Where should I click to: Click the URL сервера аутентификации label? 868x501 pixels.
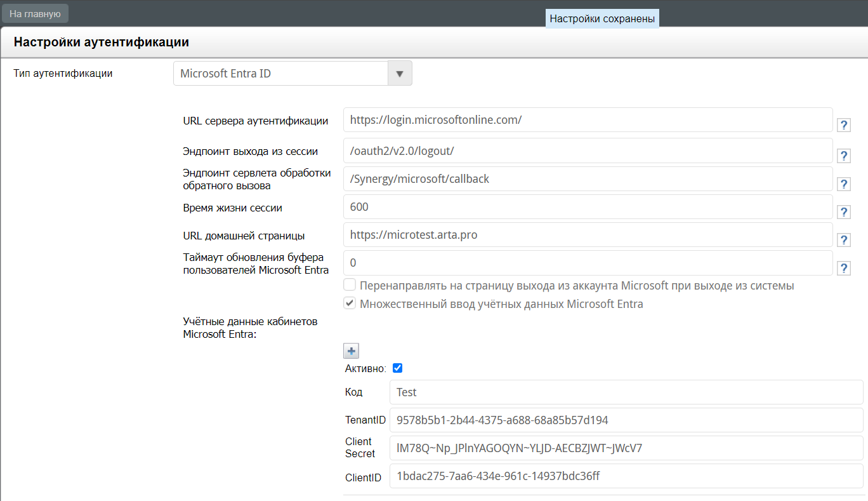[256, 121]
